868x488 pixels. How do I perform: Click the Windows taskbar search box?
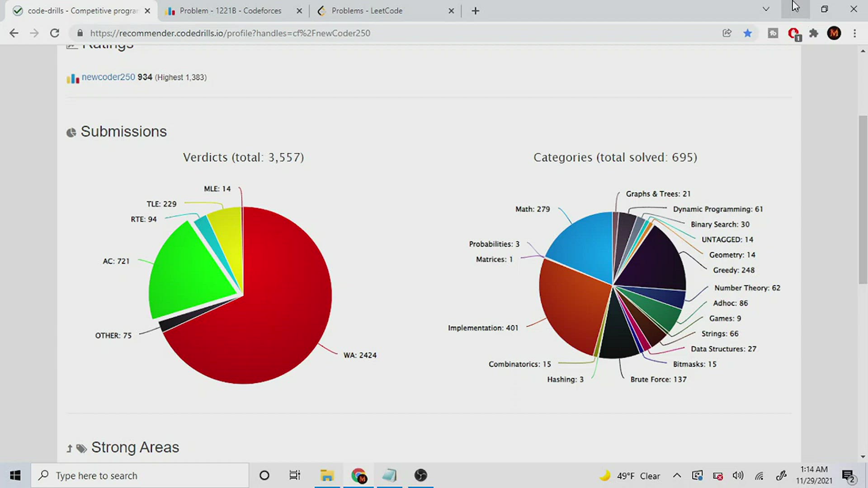140,475
